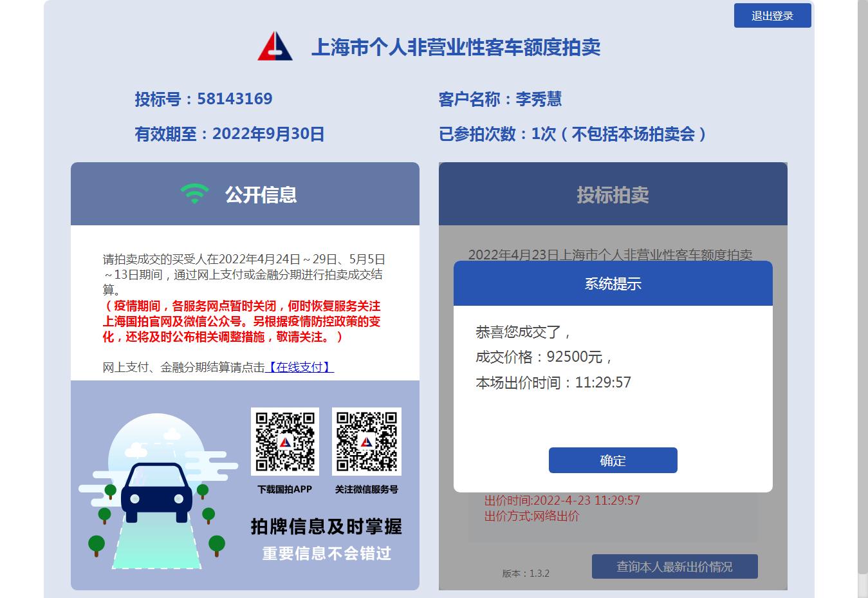Click the 确定 button in the dialog
The image size is (868, 598).
click(613, 460)
